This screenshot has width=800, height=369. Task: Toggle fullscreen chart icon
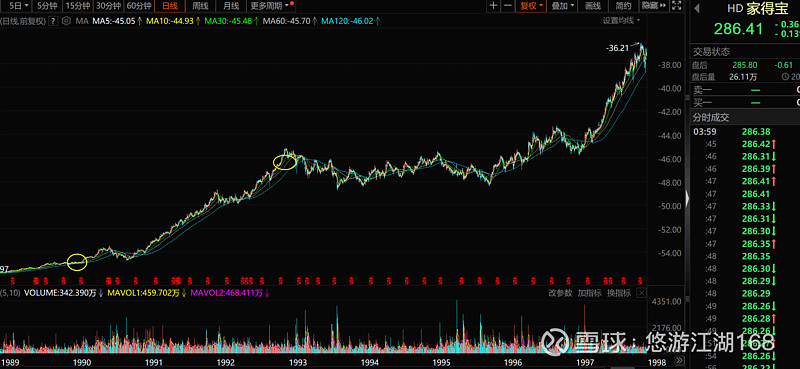coord(678,6)
